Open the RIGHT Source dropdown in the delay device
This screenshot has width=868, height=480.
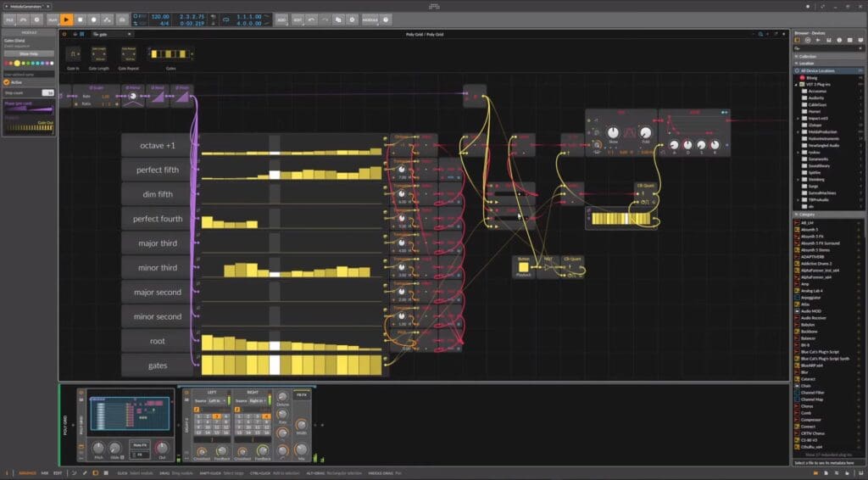pos(258,401)
